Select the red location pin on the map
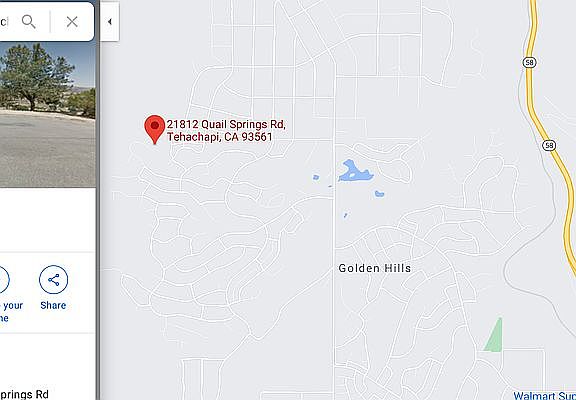Screen dimensions: 576x400 [x=155, y=129]
